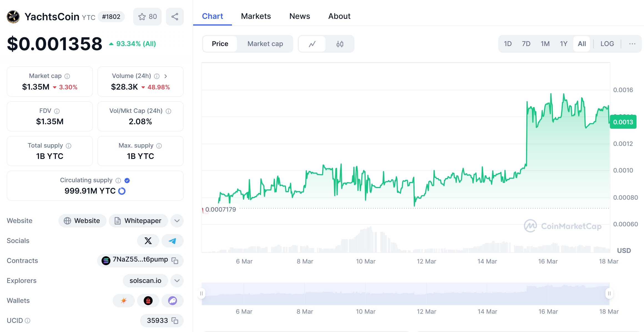This screenshot has height=332, width=644.
Task: Click the $0.001358 price value
Action: point(55,44)
